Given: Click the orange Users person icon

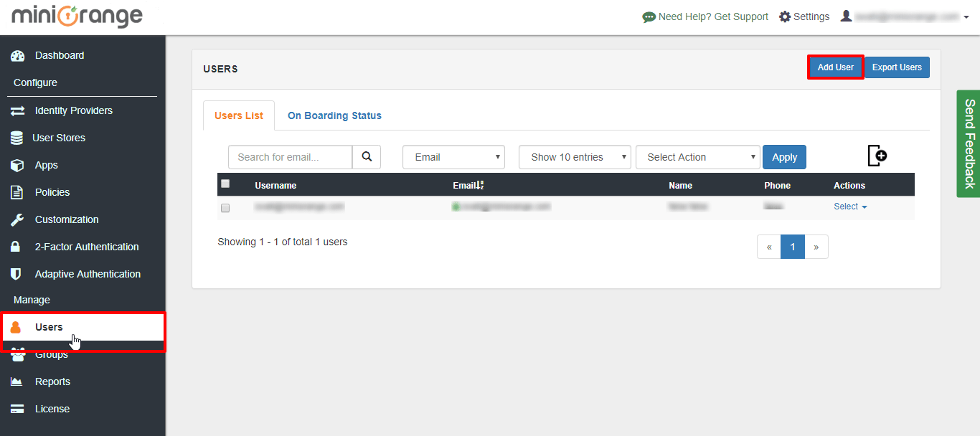Looking at the screenshot, I should coord(16,328).
